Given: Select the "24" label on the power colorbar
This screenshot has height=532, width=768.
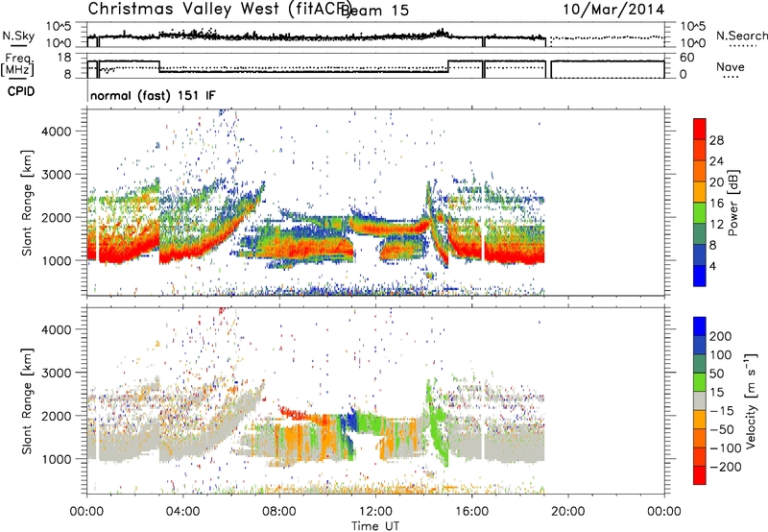Looking at the screenshot, I should [x=716, y=161].
